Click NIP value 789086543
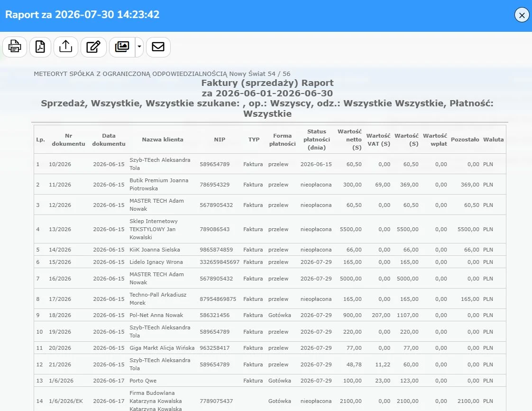The image size is (532, 411). point(214,229)
